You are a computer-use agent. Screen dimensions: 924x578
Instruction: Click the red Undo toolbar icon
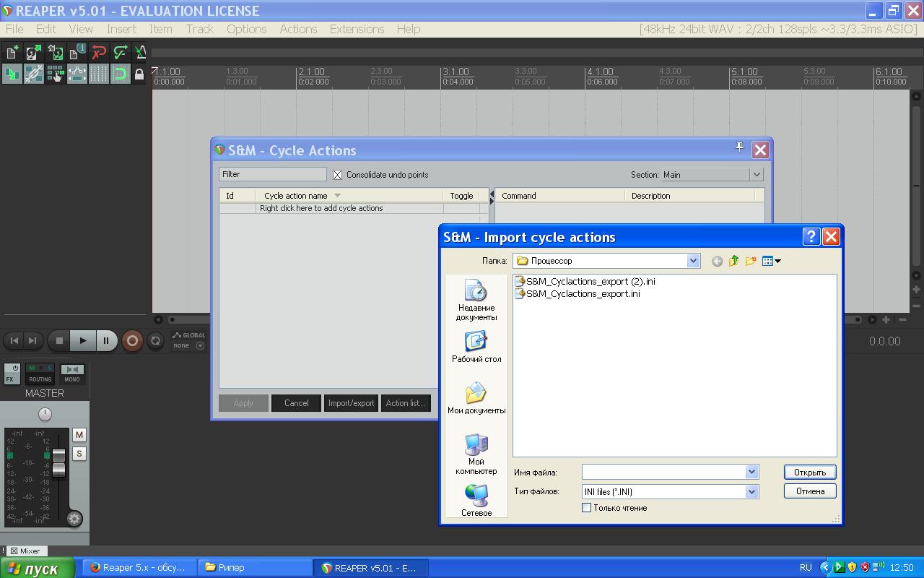99,52
